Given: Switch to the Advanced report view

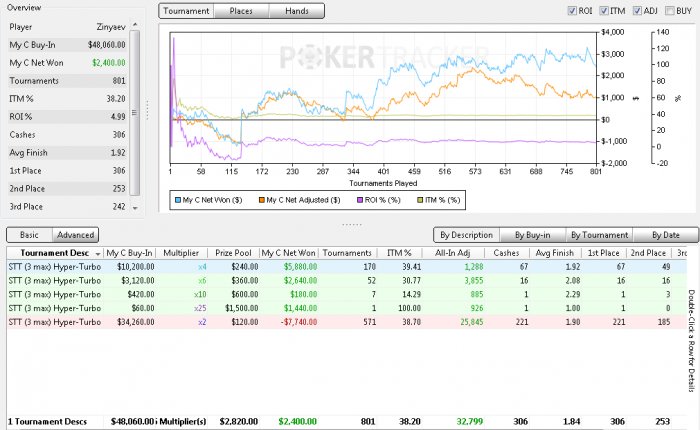Looking at the screenshot, I should coord(76,235).
